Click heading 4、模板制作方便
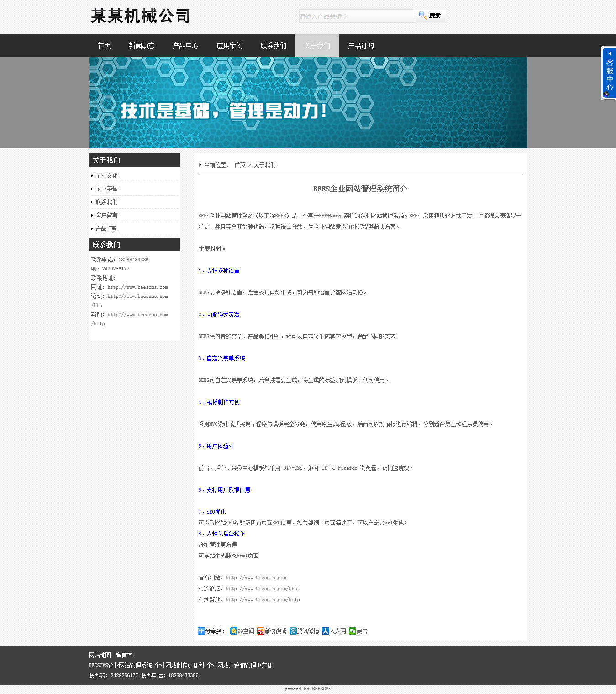The image size is (616, 694). click(219, 402)
